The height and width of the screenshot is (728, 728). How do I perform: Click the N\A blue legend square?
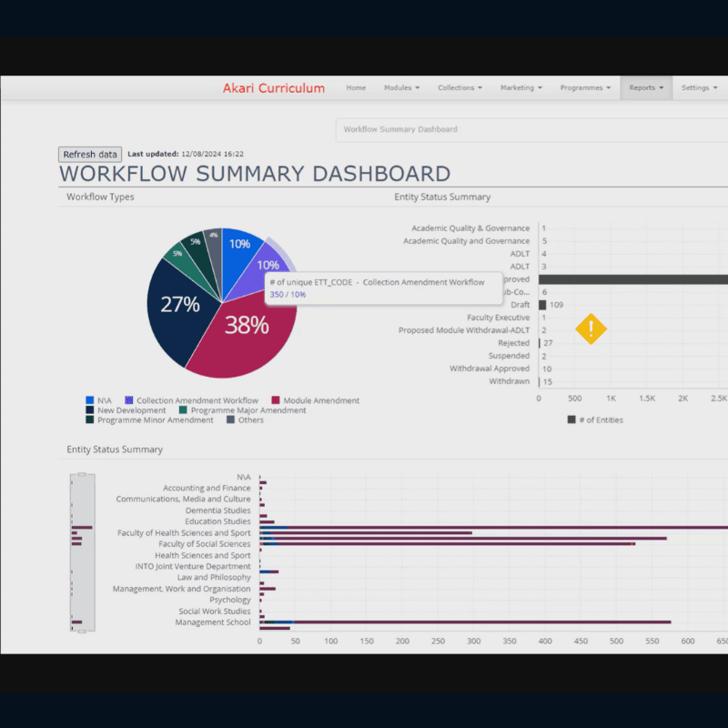(x=89, y=400)
